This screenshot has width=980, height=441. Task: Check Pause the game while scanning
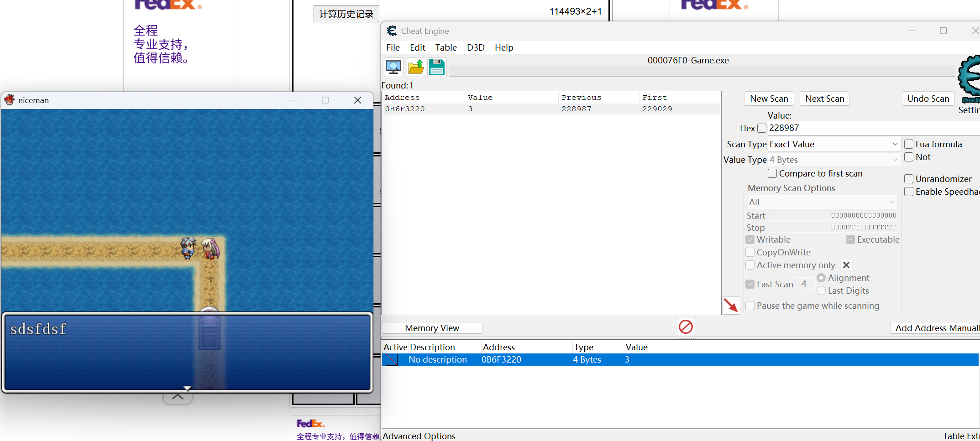750,306
